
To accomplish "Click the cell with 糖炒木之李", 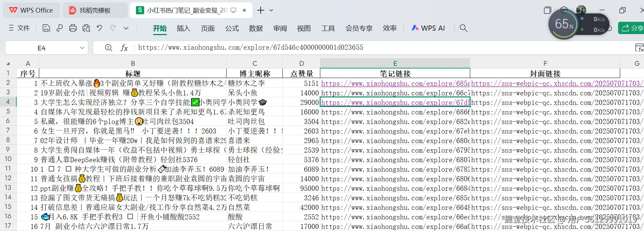I will pyautogui.click(x=255, y=83).
